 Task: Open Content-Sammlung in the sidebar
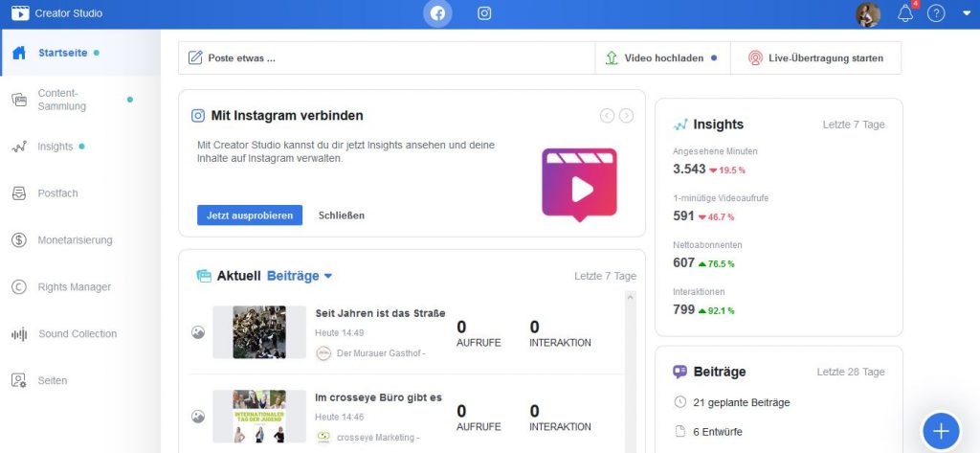[x=80, y=100]
